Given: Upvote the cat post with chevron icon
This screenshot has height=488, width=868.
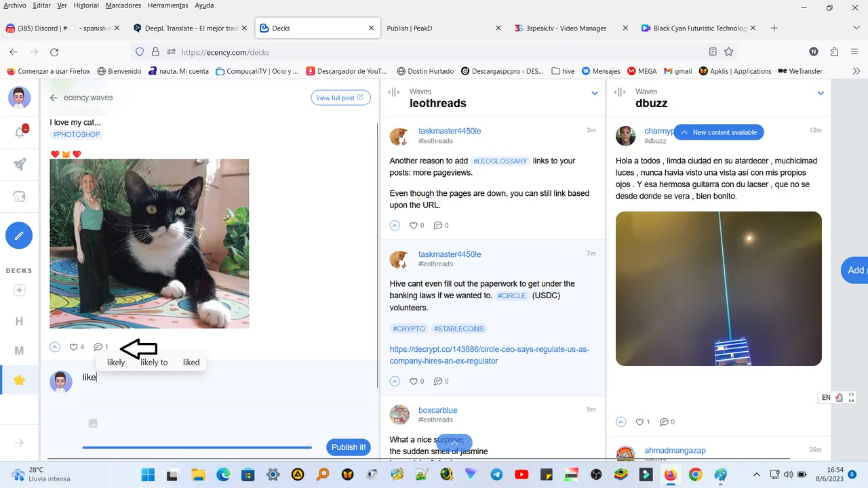Looking at the screenshot, I should click(x=55, y=347).
